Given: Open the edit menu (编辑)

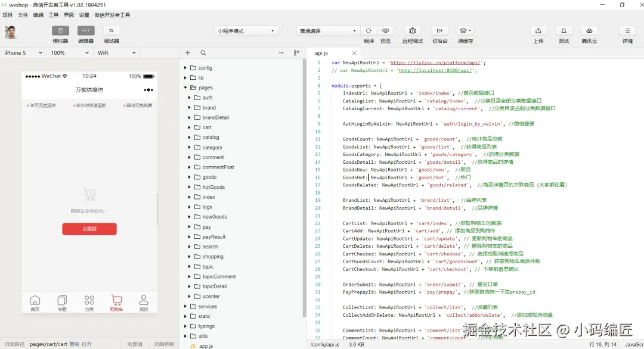Looking at the screenshot, I should click(38, 15).
